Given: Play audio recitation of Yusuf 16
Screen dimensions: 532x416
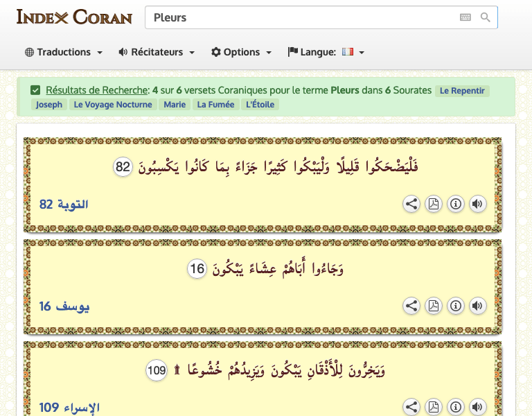Looking at the screenshot, I should pyautogui.click(x=477, y=305).
